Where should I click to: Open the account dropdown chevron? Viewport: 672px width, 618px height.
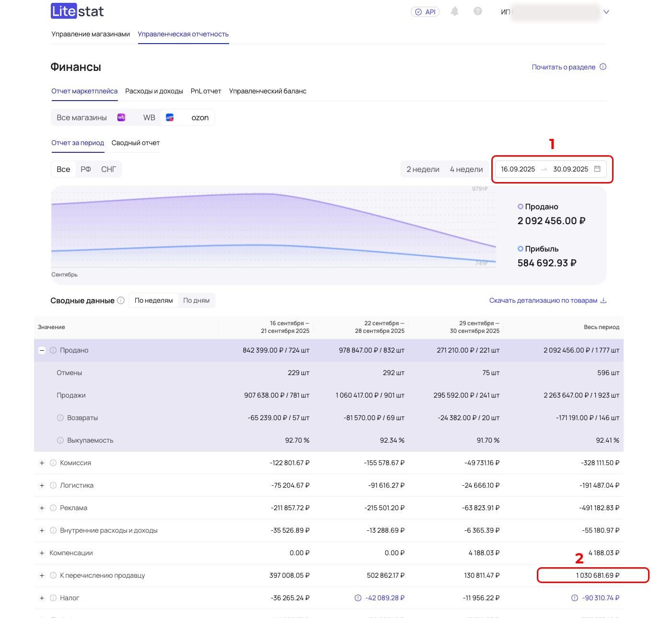click(x=606, y=12)
